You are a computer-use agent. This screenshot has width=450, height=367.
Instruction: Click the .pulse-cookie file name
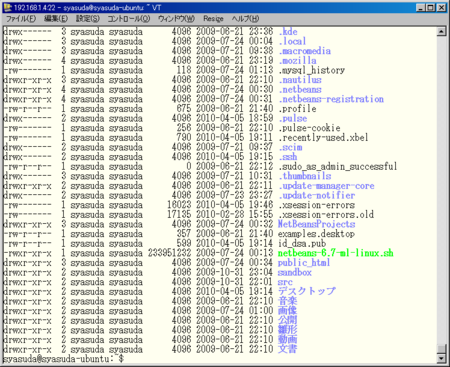coord(309,128)
